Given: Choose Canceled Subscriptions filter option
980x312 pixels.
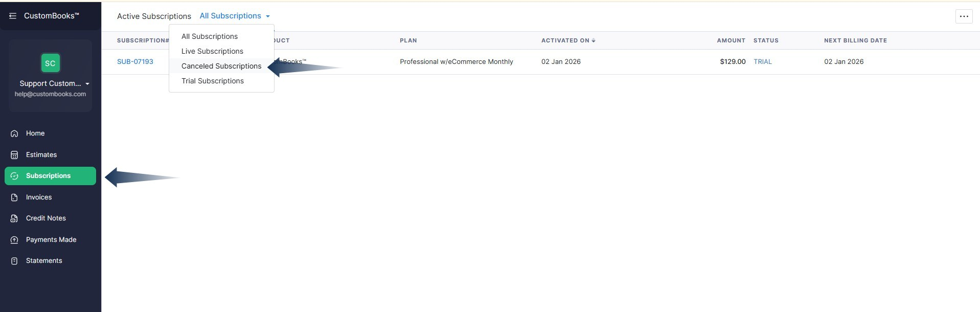Looking at the screenshot, I should pos(221,66).
